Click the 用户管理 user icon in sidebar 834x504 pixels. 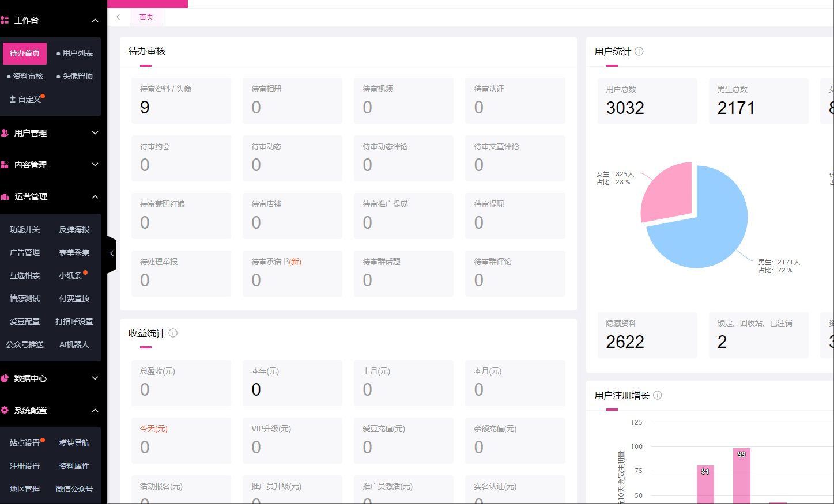(5, 133)
